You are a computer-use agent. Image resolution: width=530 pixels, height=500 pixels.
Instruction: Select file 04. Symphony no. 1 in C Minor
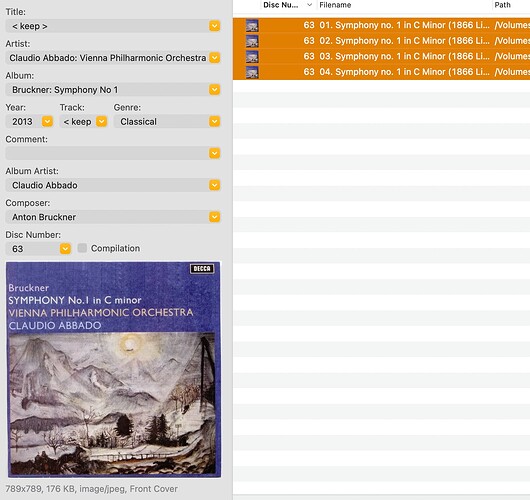click(404, 72)
